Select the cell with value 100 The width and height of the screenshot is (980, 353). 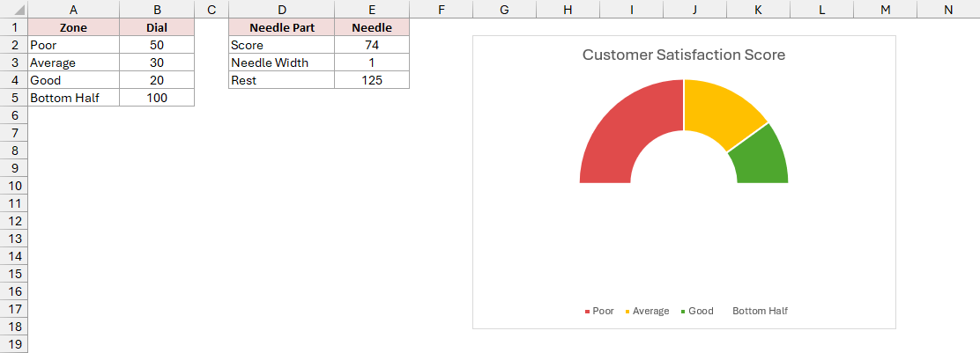click(157, 98)
